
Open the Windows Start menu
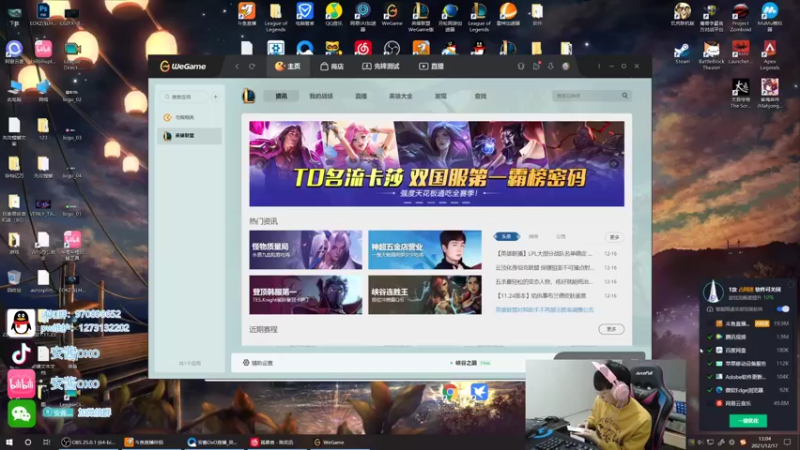click(9, 442)
